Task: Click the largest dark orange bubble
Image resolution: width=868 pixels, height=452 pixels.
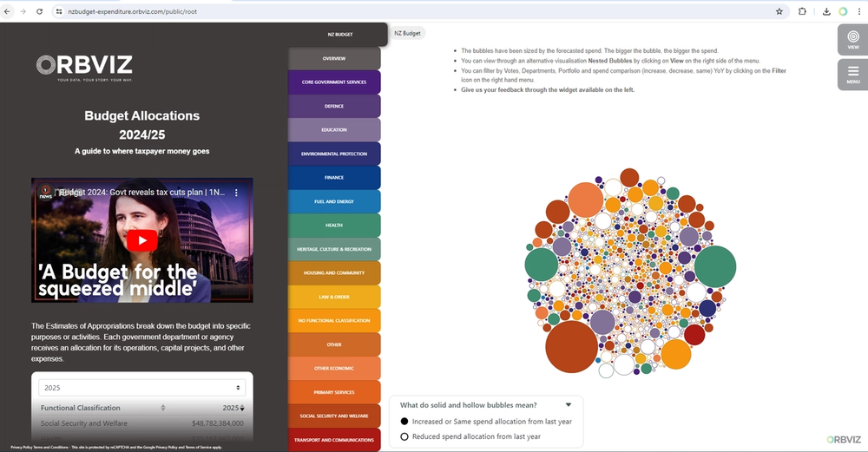Action: [x=571, y=347]
